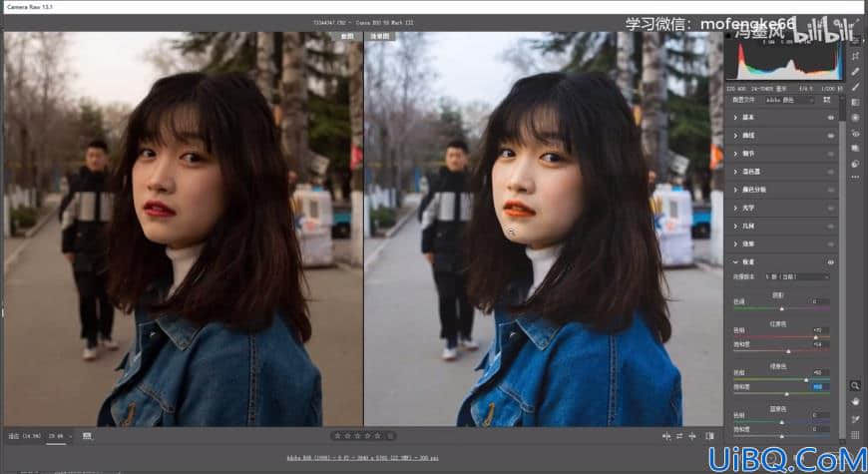
Task: Toggle eye visibility for 光学 panel
Action: pos(830,209)
